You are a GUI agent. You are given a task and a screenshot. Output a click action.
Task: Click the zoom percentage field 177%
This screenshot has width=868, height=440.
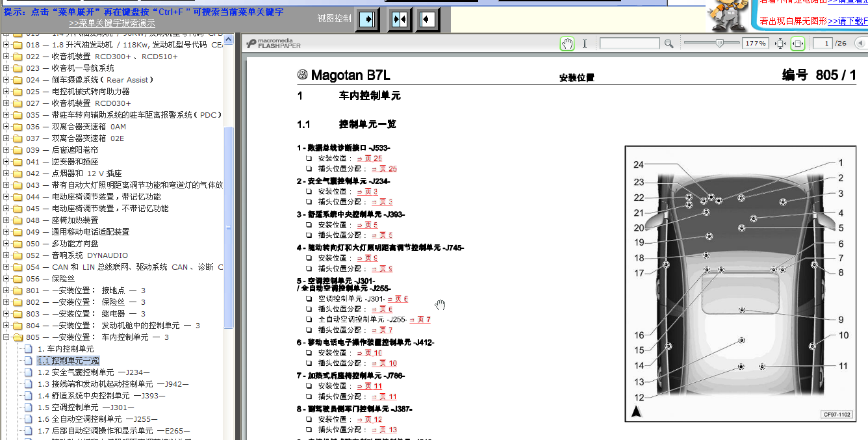point(756,44)
